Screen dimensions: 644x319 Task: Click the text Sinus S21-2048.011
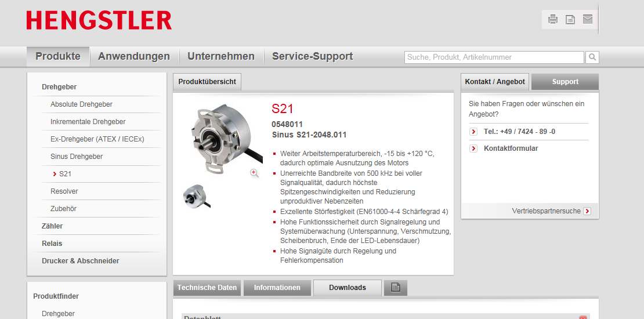pyautogui.click(x=309, y=135)
